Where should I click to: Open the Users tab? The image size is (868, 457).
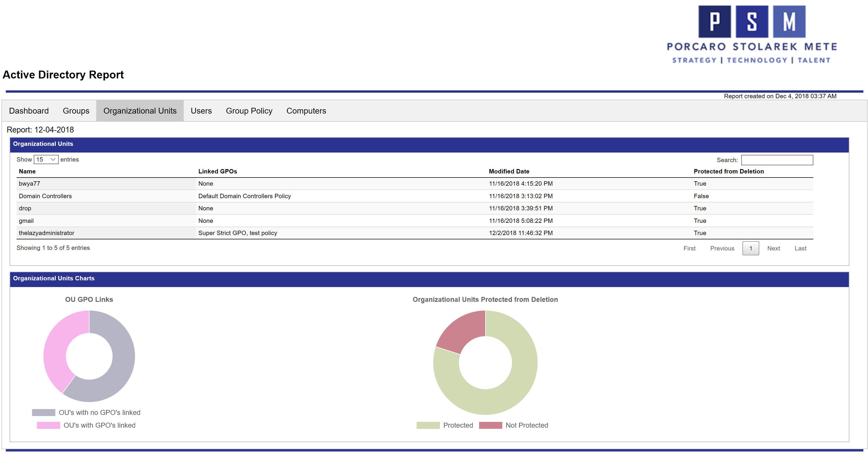click(x=201, y=111)
